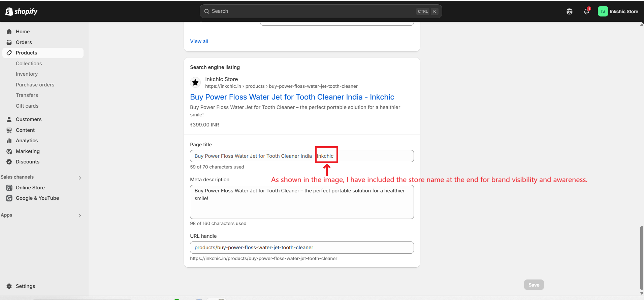Navigate to Purchase orders
Screen dimensions: 644x300
coord(35,85)
